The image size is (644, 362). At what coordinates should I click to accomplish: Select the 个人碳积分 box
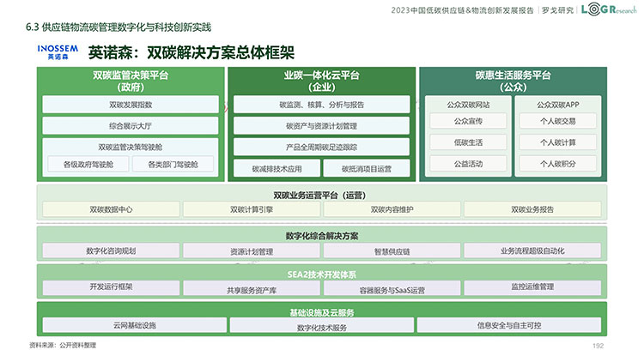(x=558, y=164)
